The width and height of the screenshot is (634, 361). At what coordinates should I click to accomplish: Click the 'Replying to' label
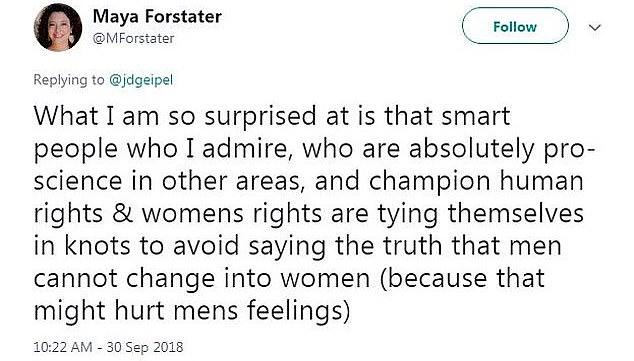click(x=69, y=80)
